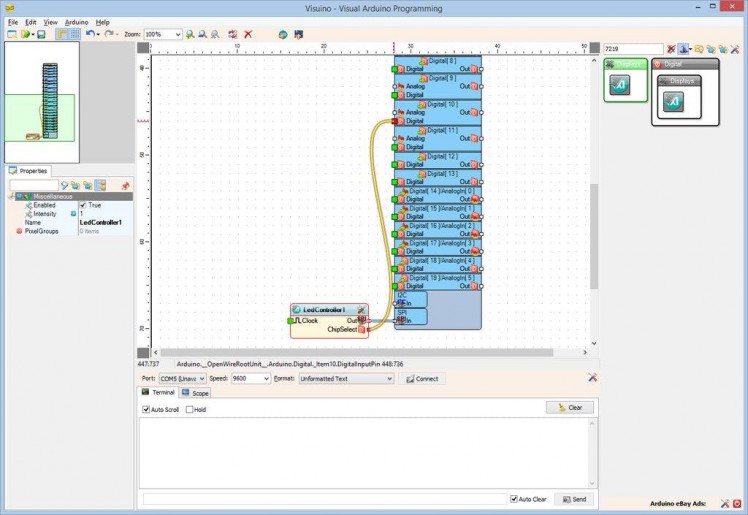The width and height of the screenshot is (748, 515).
Task: Click the LED controller component in the Displays palette
Action: [x=674, y=101]
